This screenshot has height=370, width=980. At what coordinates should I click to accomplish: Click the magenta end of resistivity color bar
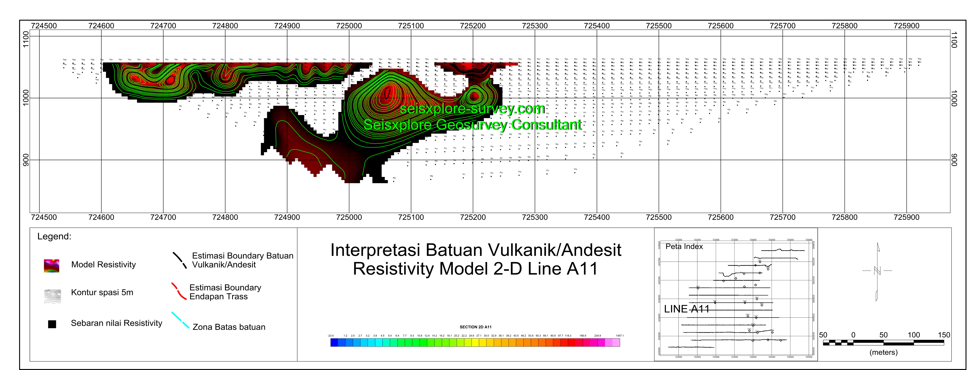(x=616, y=343)
